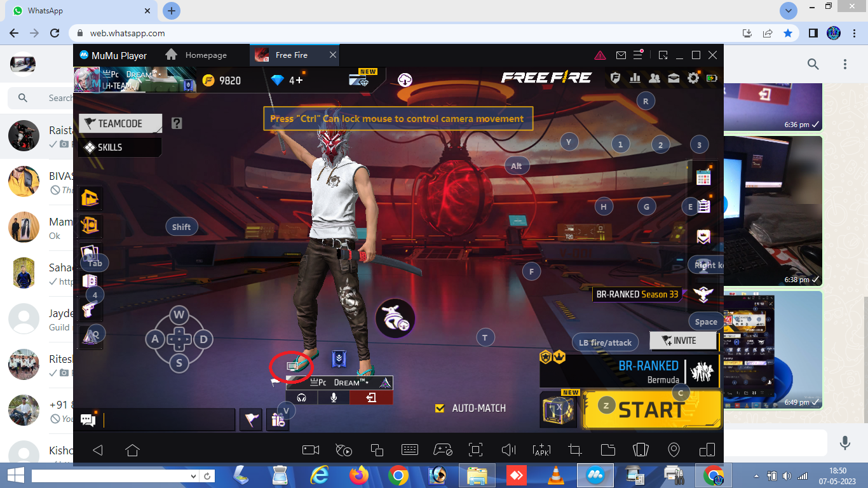Record voice message with WhatsApp microphone
This screenshot has height=488, width=868.
[845, 442]
